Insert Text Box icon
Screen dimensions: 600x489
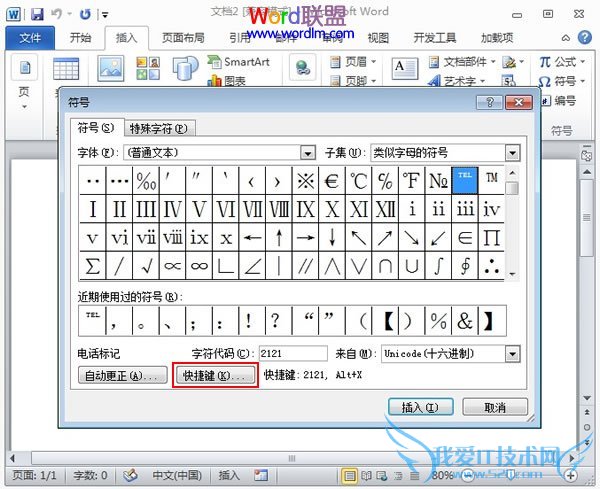pos(404,68)
